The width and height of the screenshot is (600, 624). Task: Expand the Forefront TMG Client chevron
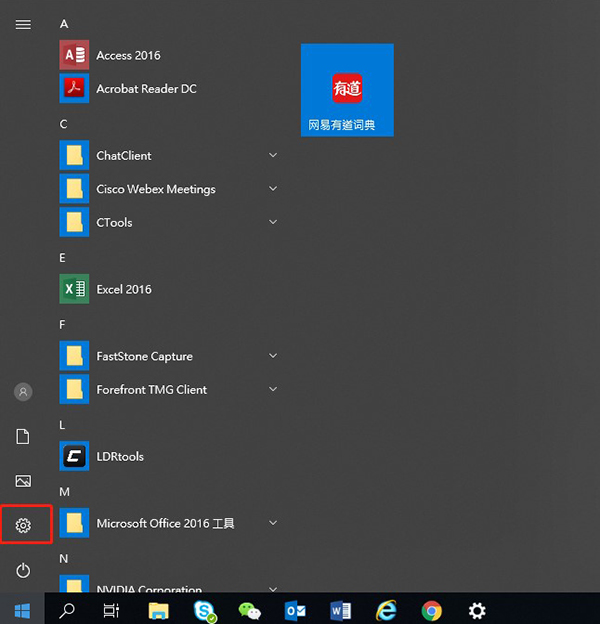coord(273,389)
